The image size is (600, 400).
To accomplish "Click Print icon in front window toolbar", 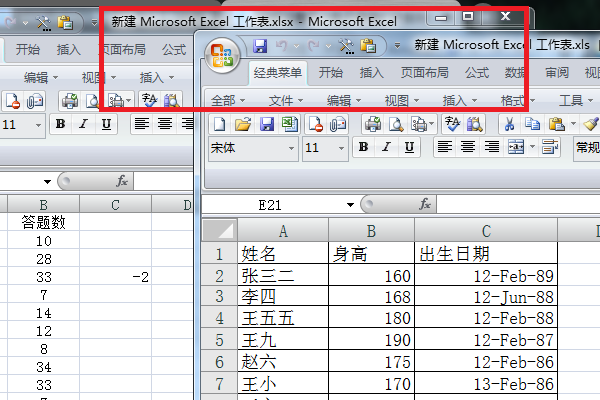I will tap(372, 124).
